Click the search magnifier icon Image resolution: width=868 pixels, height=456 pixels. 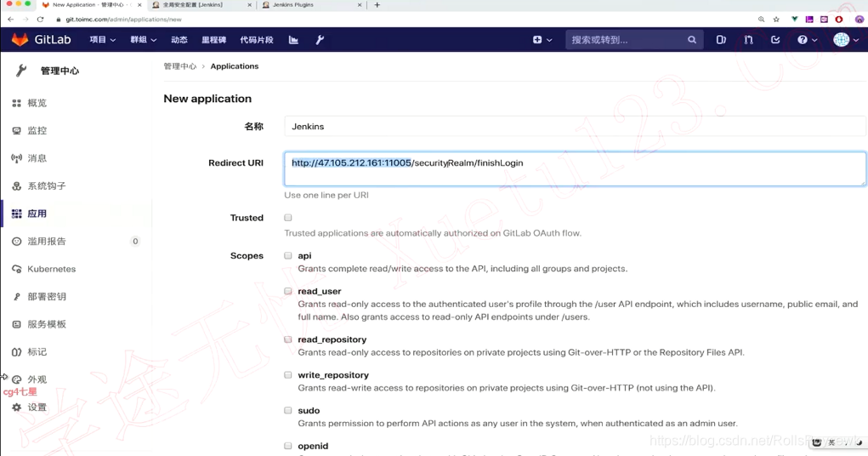pyautogui.click(x=692, y=40)
